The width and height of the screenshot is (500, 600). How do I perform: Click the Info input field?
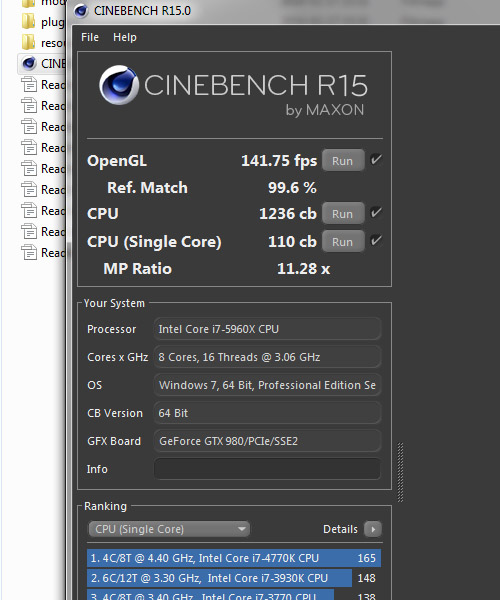[267, 469]
